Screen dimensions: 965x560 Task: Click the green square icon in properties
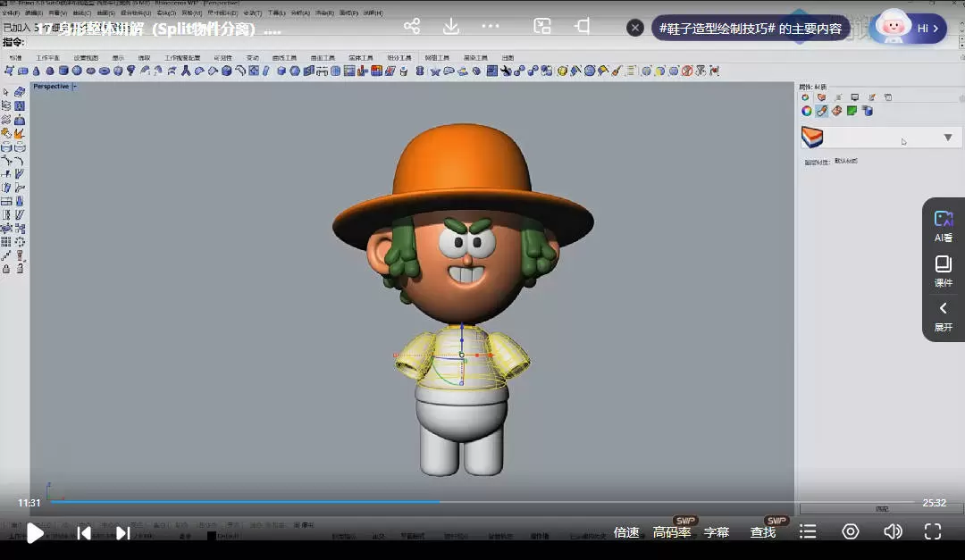pos(852,111)
